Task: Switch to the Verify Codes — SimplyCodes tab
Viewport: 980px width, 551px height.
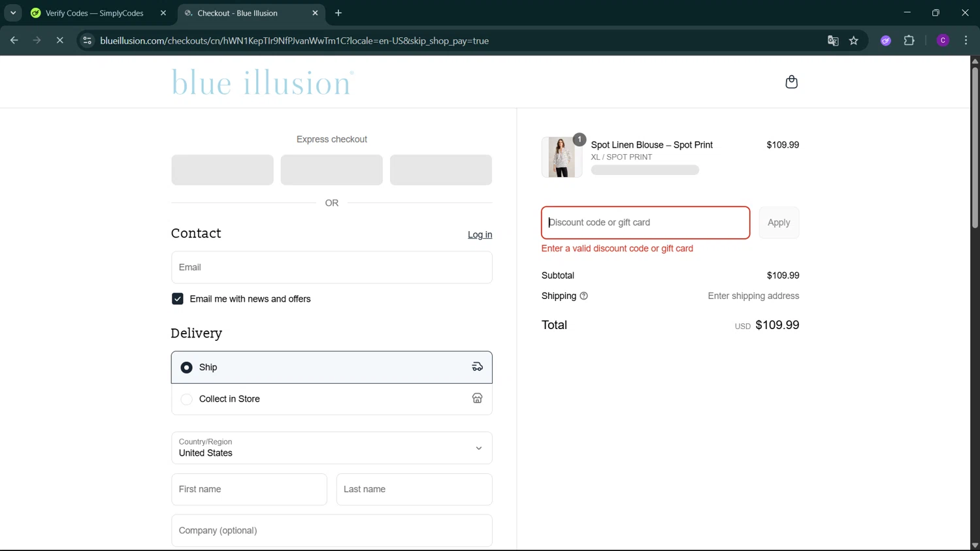Action: coord(95,13)
